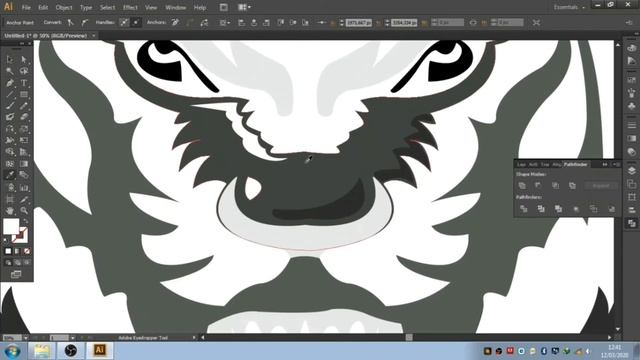640x360 pixels.
Task: Select the Scale tool
Action: click(x=24, y=129)
